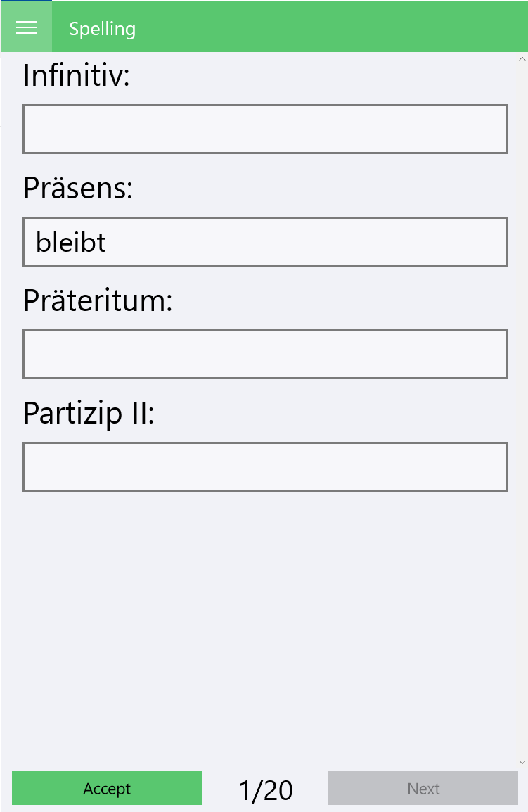The image size is (528, 812).
Task: Click blank panel area below Partizip II field
Action: pyautogui.click(x=264, y=619)
